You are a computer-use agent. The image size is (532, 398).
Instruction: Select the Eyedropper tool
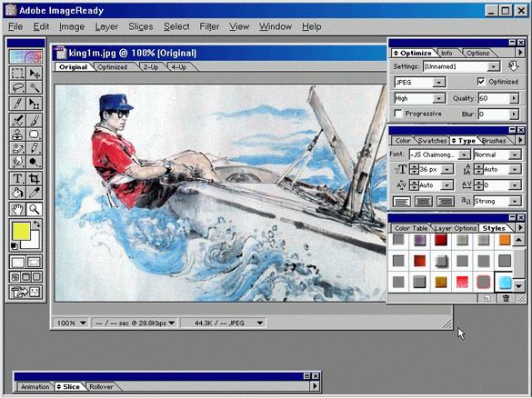coord(34,193)
